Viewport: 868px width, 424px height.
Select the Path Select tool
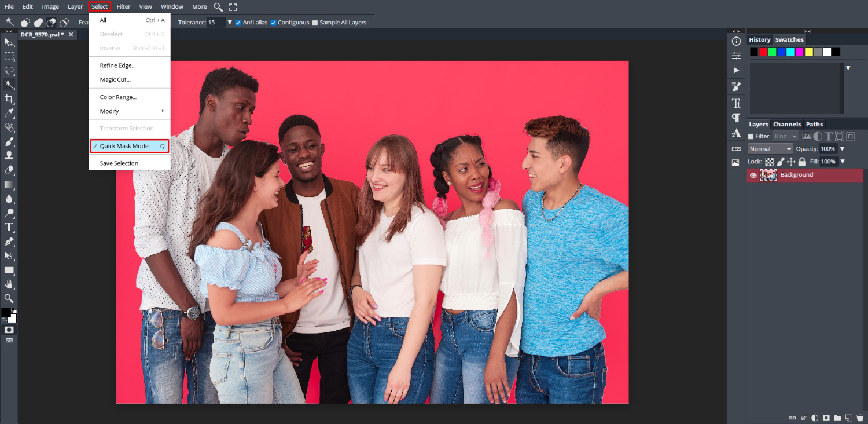click(9, 255)
